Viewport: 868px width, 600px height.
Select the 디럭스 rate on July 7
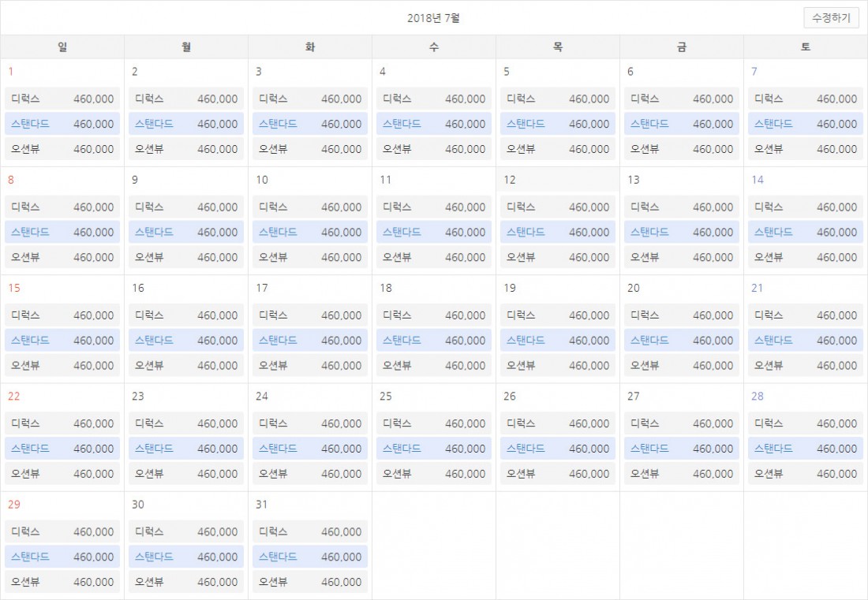coord(806,99)
